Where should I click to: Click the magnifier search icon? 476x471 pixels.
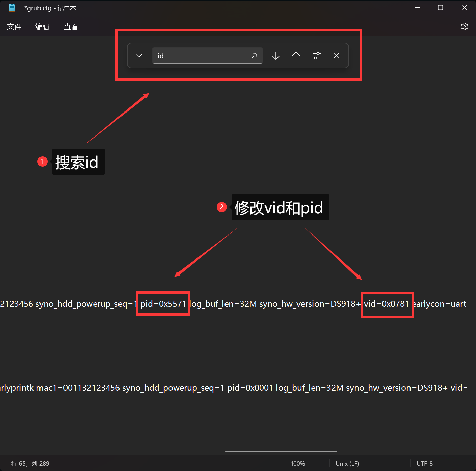pos(254,56)
